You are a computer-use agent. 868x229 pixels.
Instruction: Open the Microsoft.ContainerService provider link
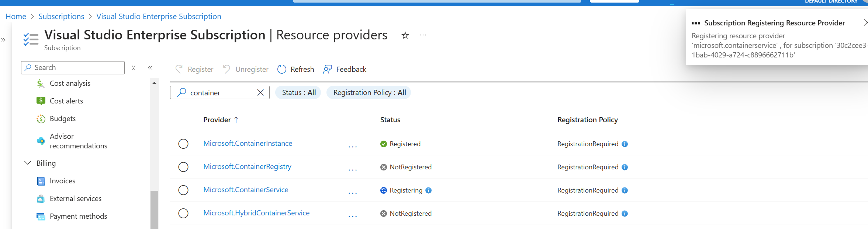[x=246, y=190]
